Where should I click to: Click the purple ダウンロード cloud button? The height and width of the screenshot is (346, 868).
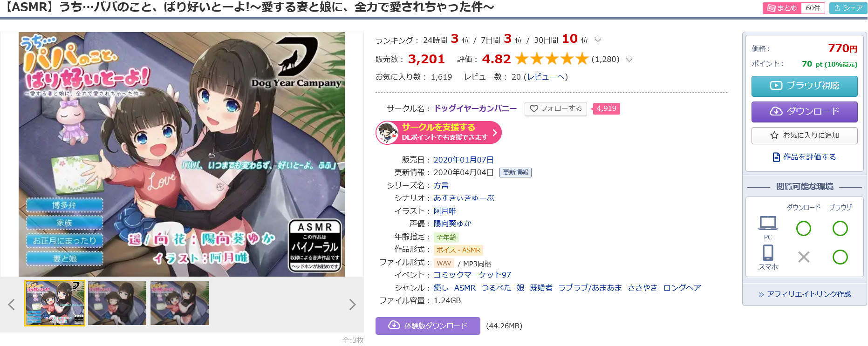(804, 112)
